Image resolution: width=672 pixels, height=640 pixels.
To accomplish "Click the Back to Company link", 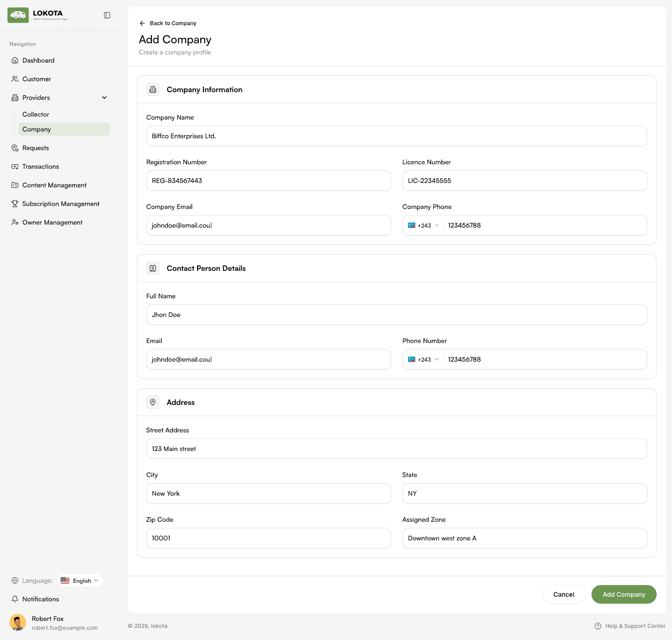I will click(x=168, y=23).
